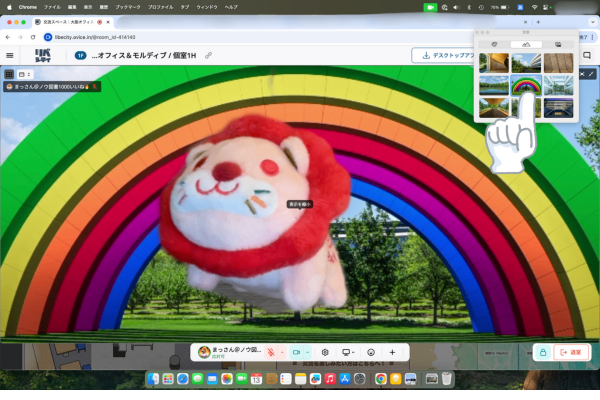The image size is (600, 400).
Task: Select the third tab in background panel
Action: click(558, 44)
